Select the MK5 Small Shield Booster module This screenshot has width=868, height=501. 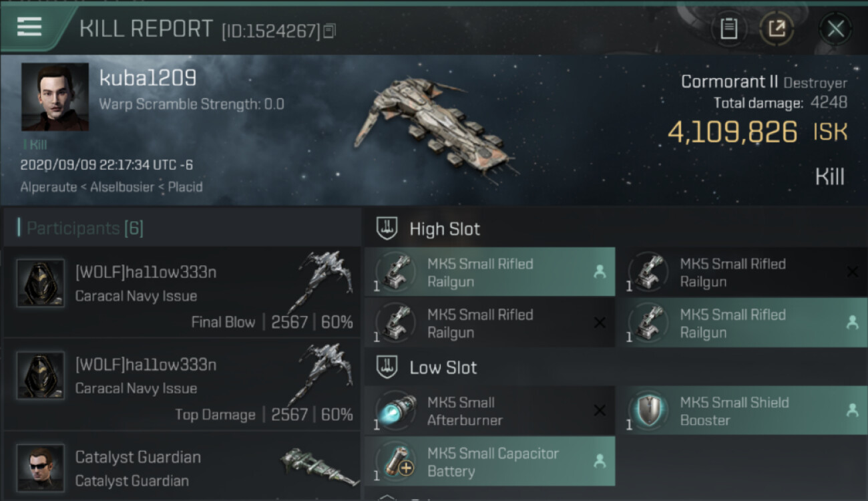pyautogui.click(x=742, y=411)
